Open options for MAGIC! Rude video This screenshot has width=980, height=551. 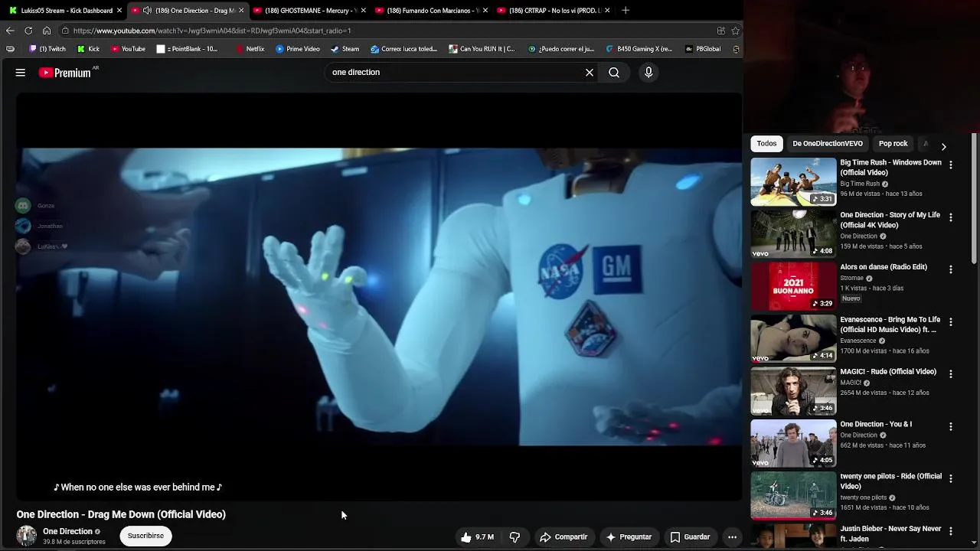pos(951,374)
